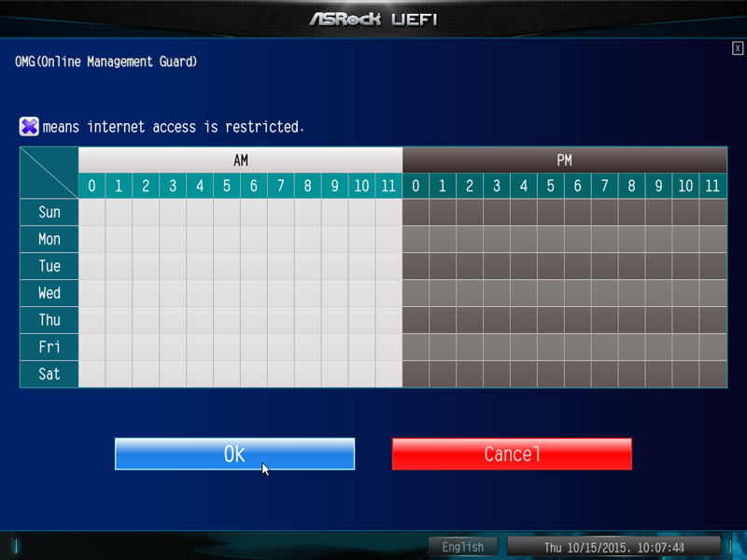Click the diagonal corner cell of the schedule table
747x560 pixels.
[49, 173]
